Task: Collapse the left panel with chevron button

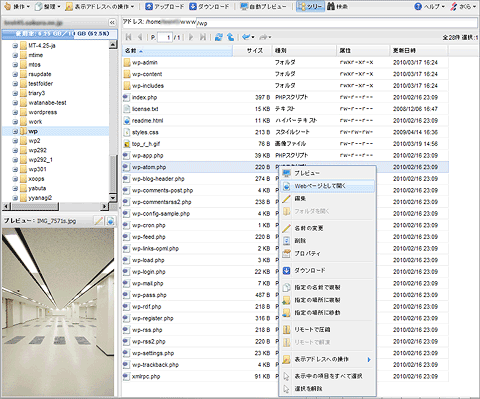Action: pyautogui.click(x=112, y=23)
